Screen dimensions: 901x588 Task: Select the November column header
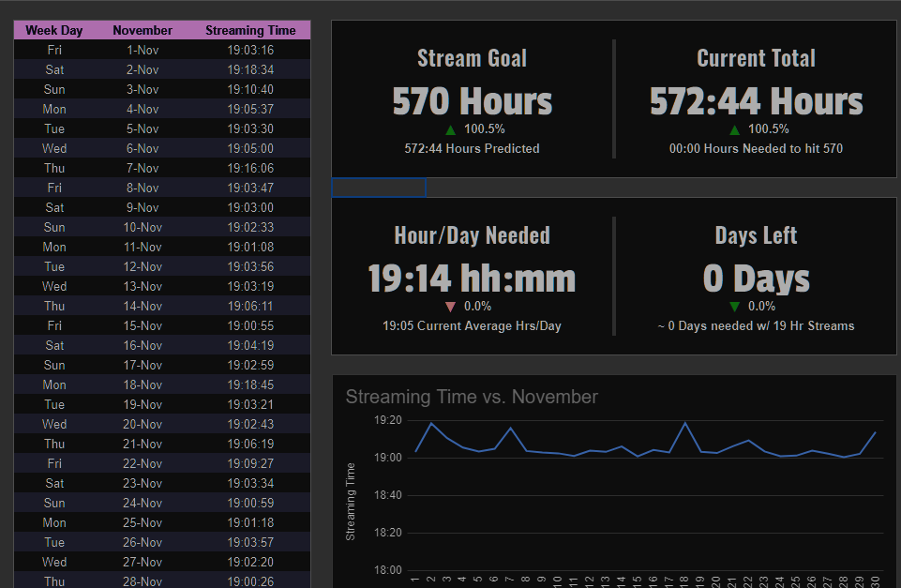point(143,30)
